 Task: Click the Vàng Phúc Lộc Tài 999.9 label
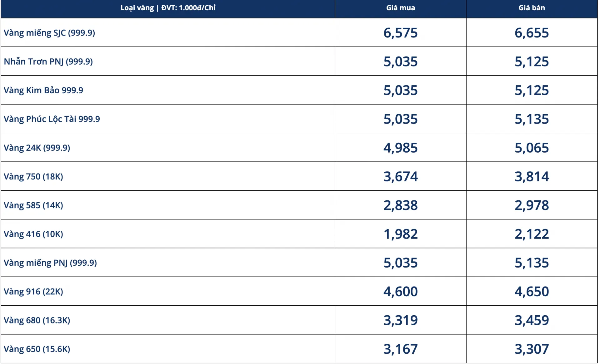[52, 119]
